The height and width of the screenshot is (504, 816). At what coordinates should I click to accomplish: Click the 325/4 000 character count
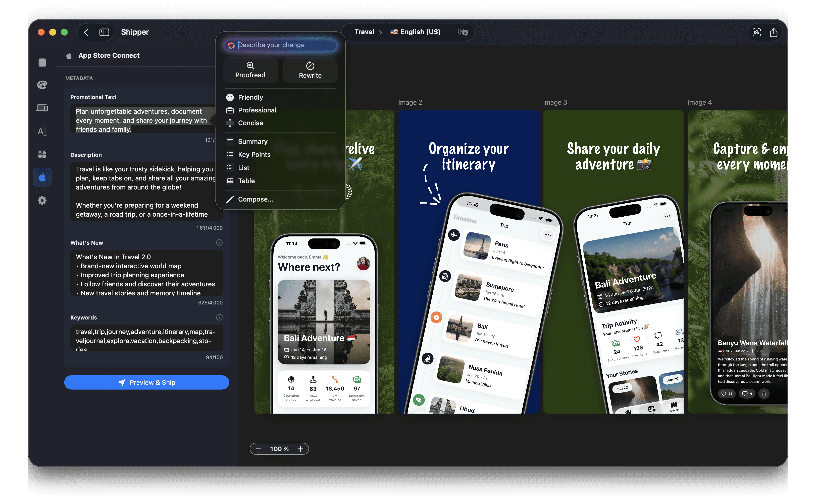coord(210,302)
